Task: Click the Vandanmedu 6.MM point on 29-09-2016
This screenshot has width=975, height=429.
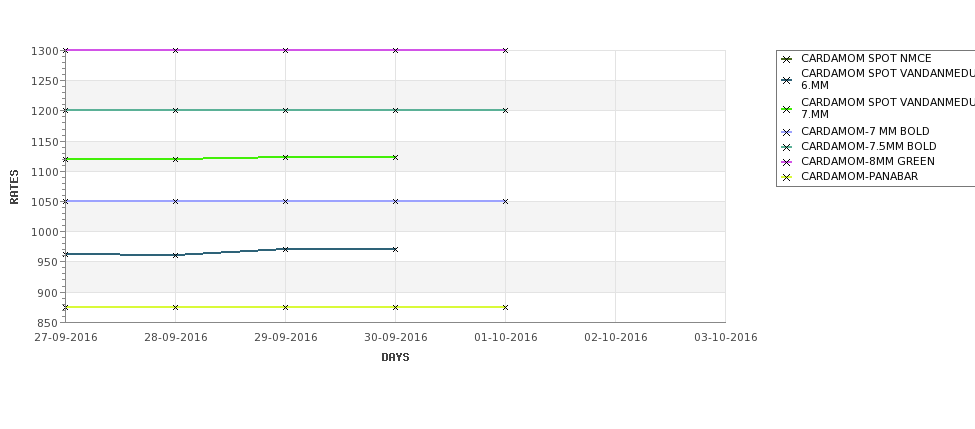Action: (285, 249)
